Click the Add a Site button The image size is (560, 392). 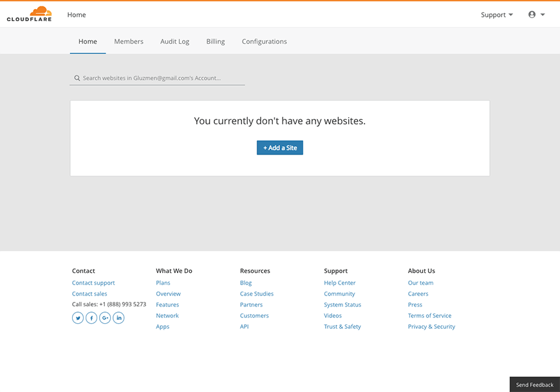(x=280, y=148)
